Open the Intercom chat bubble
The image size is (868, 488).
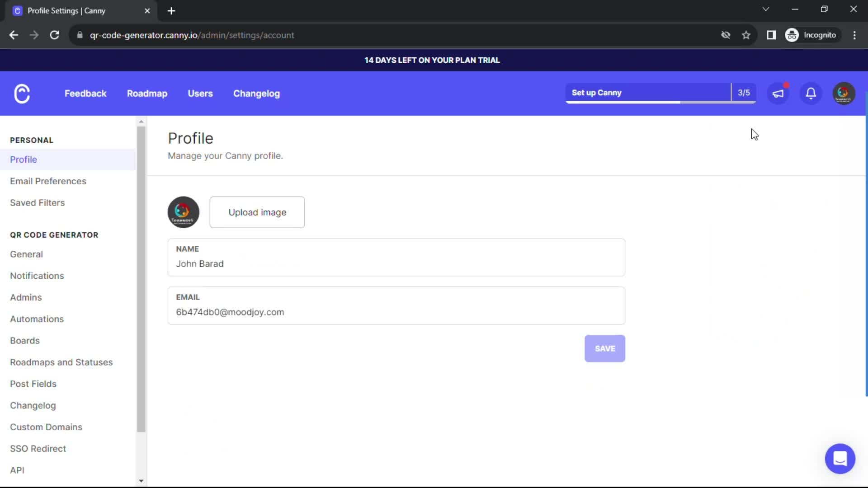pyautogui.click(x=840, y=458)
